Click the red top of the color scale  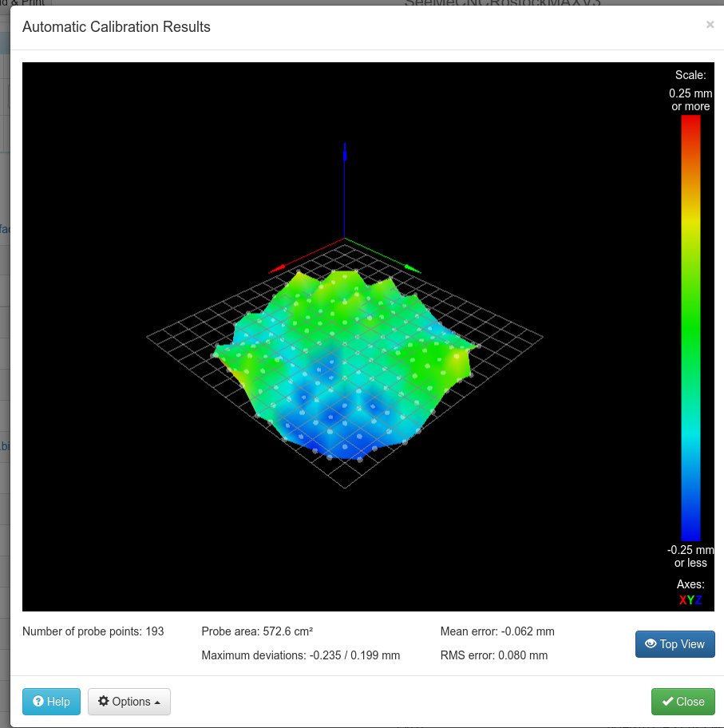(x=690, y=121)
